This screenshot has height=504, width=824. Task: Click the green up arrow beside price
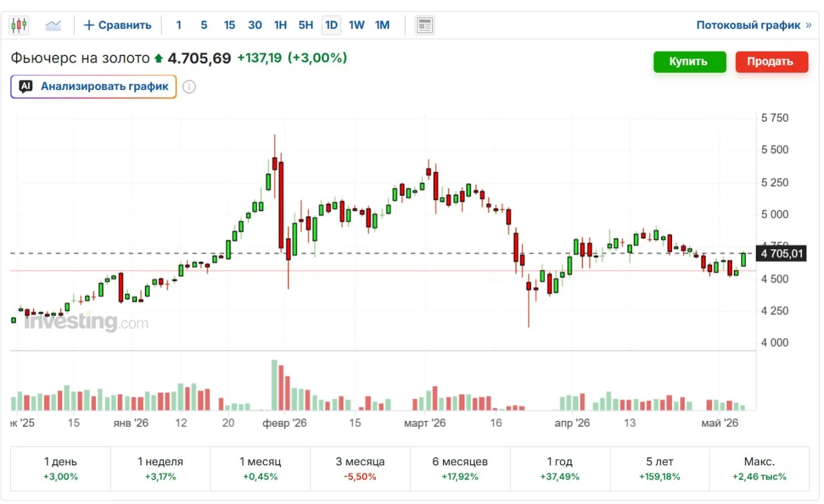coord(158,59)
